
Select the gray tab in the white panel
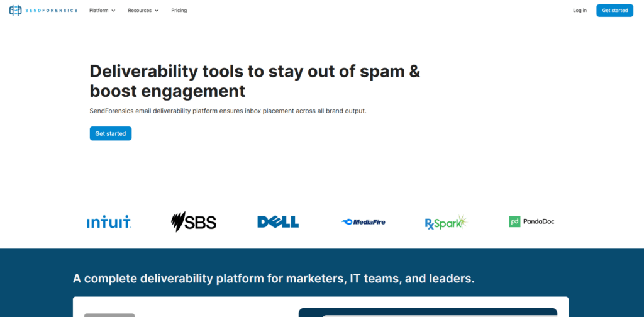(x=109, y=315)
